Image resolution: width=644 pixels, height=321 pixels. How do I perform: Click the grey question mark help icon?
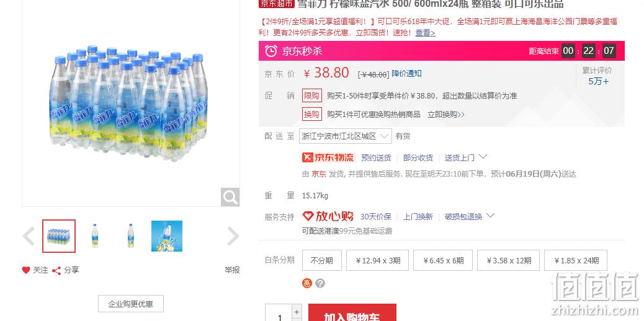[320, 283]
